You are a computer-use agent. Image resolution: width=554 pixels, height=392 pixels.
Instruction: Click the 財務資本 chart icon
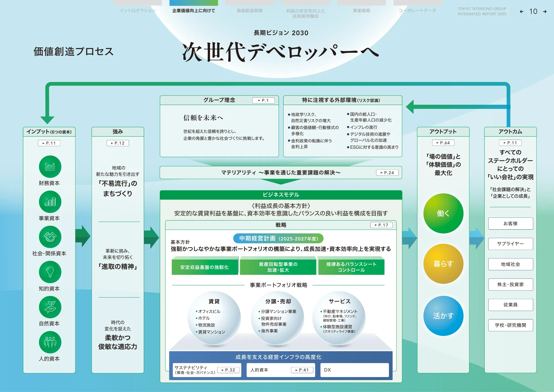50,167
